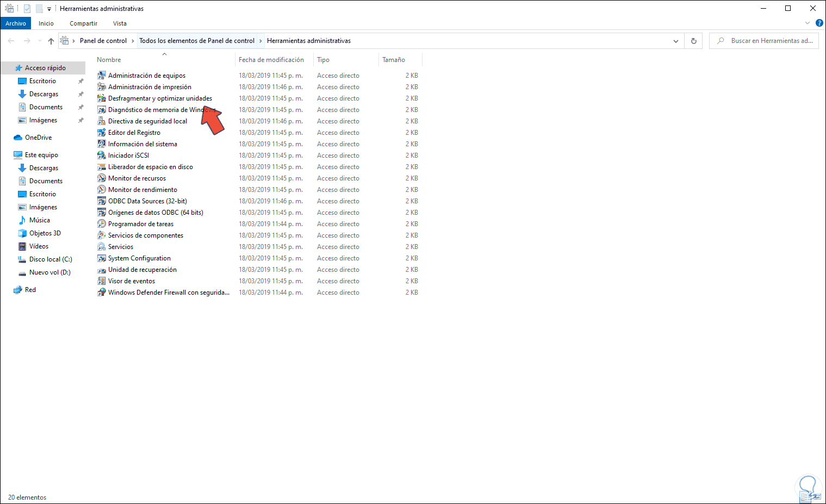The height and width of the screenshot is (504, 826).
Task: Open the address bar history dropdown
Action: tap(676, 41)
